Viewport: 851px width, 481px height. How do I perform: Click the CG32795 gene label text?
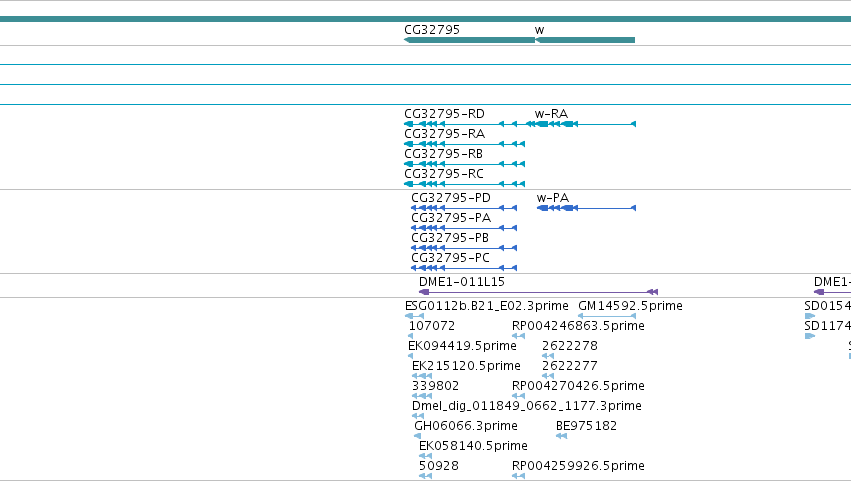pos(432,30)
